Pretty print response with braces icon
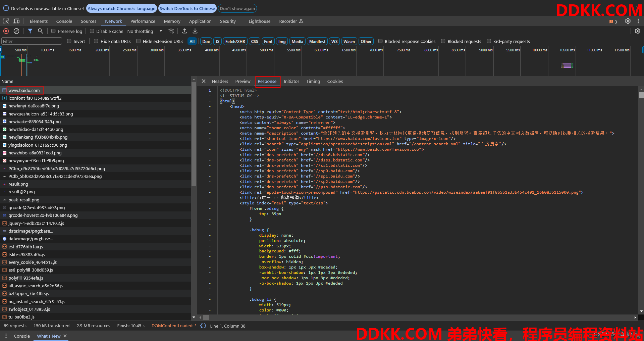This screenshot has height=341, width=644. (x=203, y=326)
